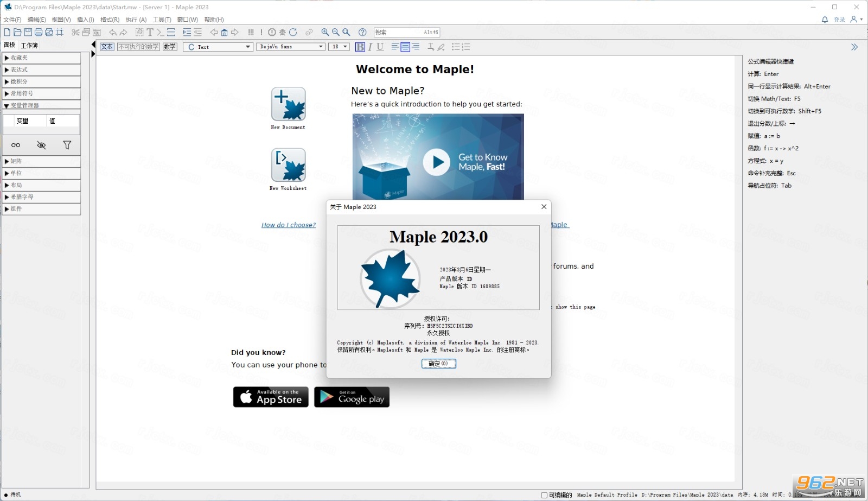This screenshot has height=501, width=868.
Task: Click 登录 to sign in
Action: coord(840,20)
